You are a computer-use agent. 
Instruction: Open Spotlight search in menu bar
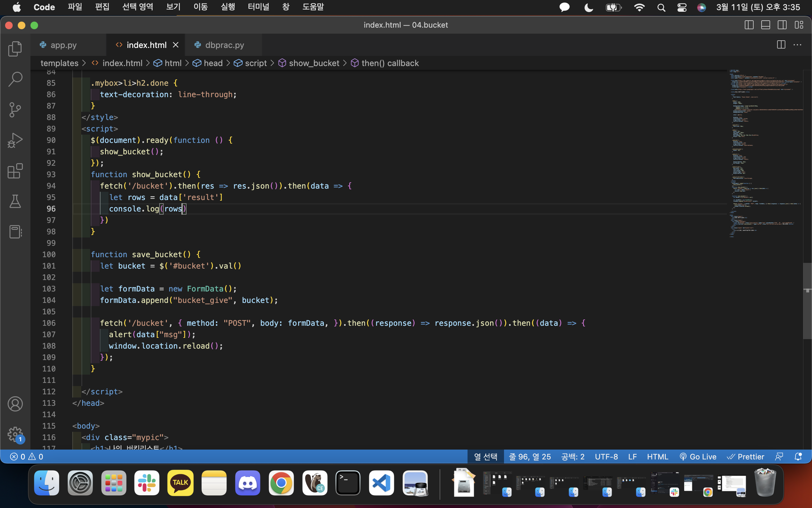pyautogui.click(x=661, y=7)
